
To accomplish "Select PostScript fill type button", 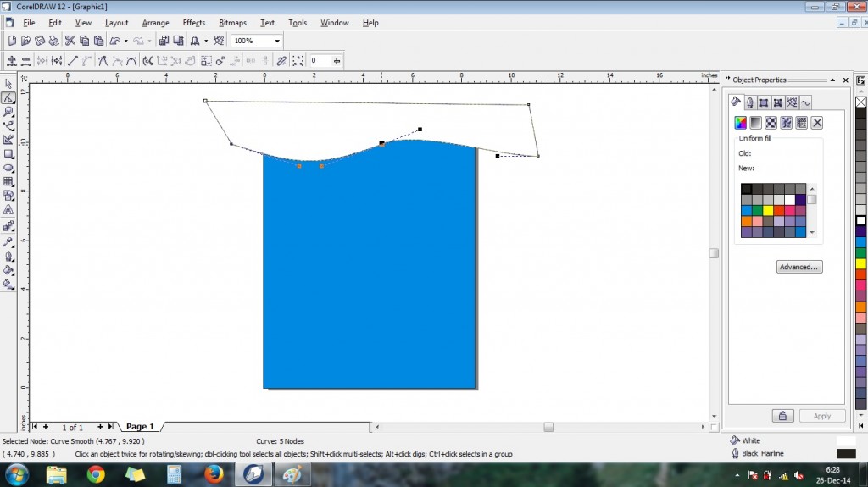I will pyautogui.click(x=801, y=123).
